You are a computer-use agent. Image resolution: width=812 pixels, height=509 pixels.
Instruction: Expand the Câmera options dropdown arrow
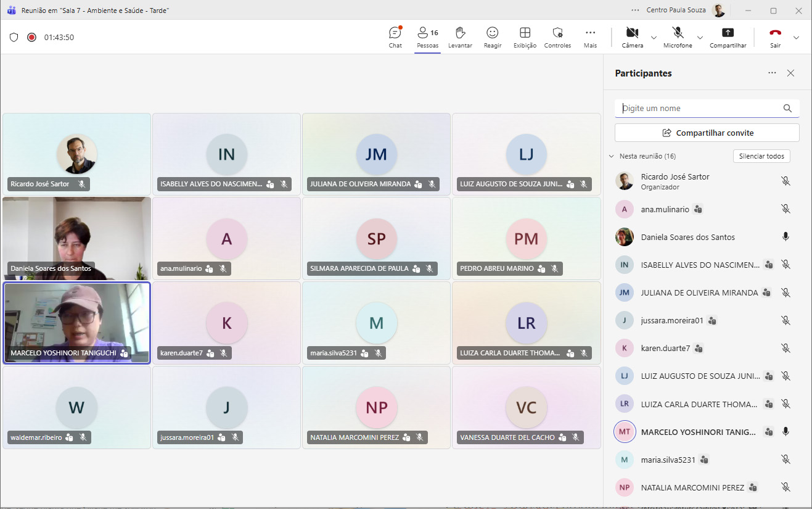tap(654, 38)
